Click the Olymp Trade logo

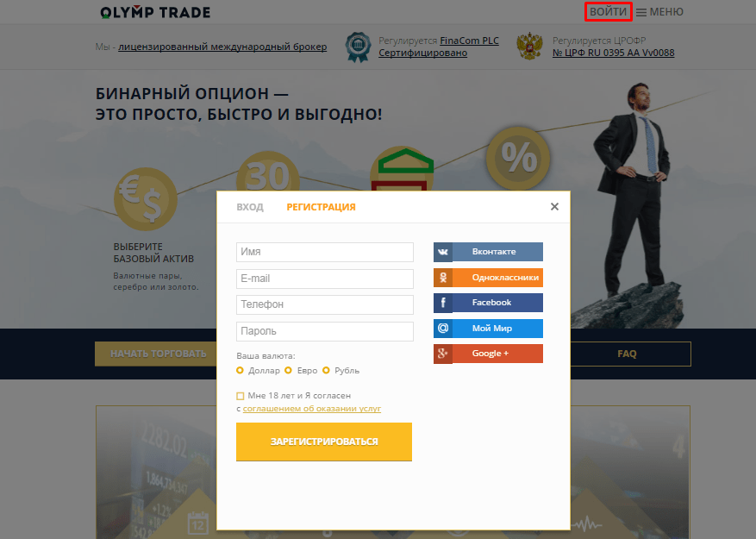tap(155, 12)
